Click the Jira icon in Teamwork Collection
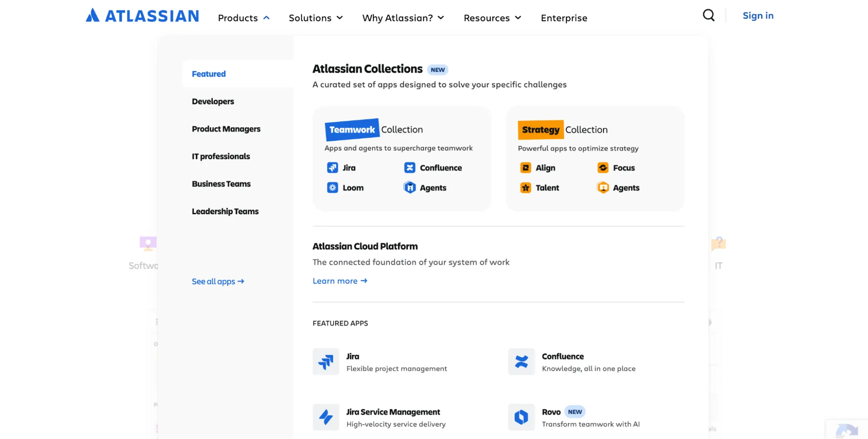The image size is (868, 439). (333, 168)
